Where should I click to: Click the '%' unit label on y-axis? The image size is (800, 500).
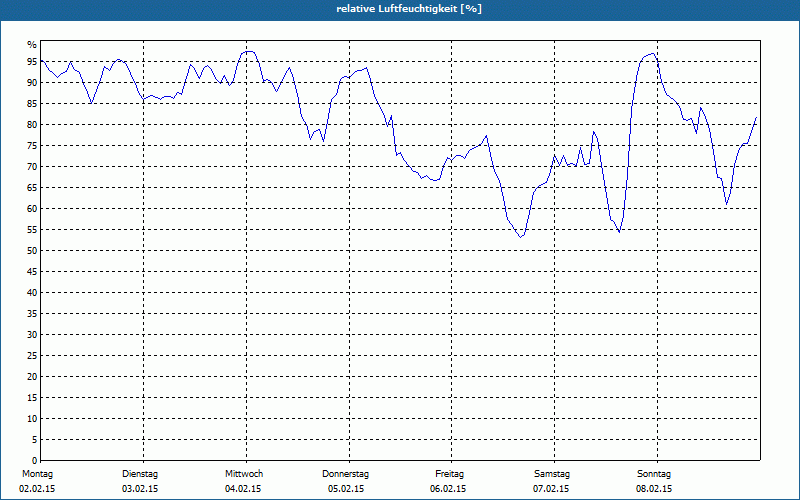click(x=32, y=45)
